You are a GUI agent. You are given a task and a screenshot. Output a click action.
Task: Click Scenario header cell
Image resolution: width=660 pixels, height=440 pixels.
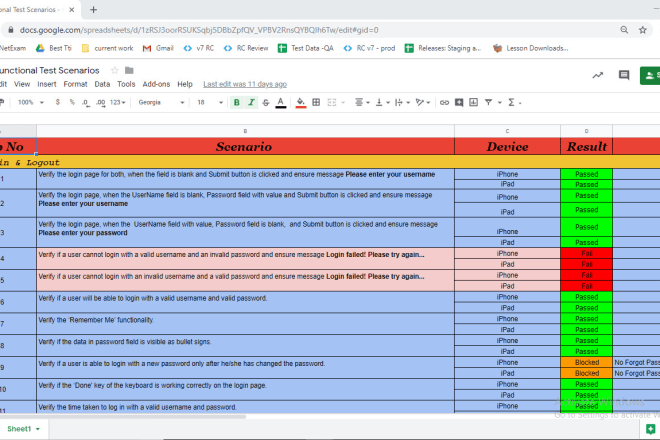click(x=245, y=147)
